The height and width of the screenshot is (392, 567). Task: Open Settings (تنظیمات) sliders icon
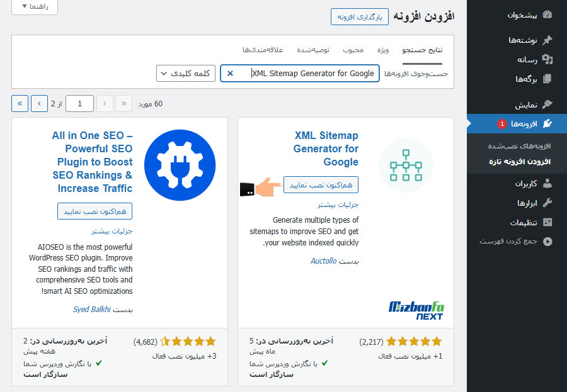click(547, 222)
